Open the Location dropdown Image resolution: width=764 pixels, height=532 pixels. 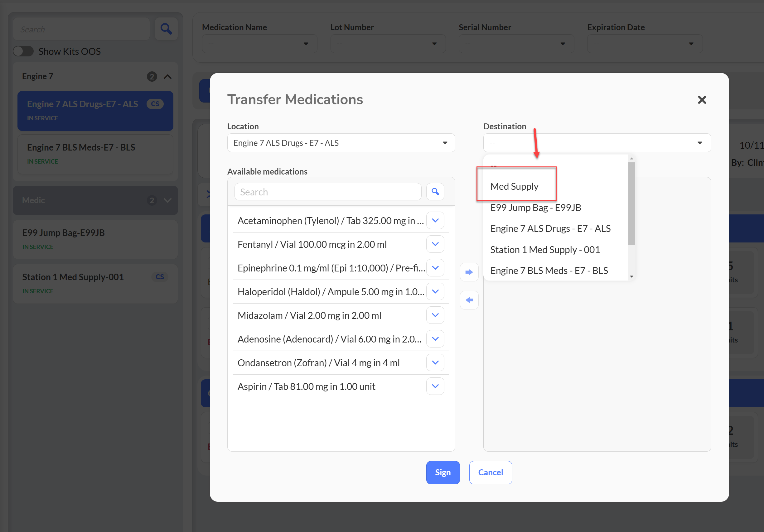341,143
